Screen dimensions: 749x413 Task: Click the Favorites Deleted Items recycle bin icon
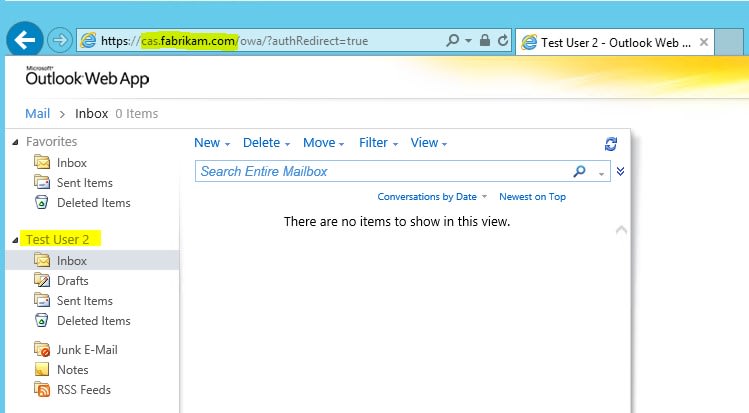42,202
